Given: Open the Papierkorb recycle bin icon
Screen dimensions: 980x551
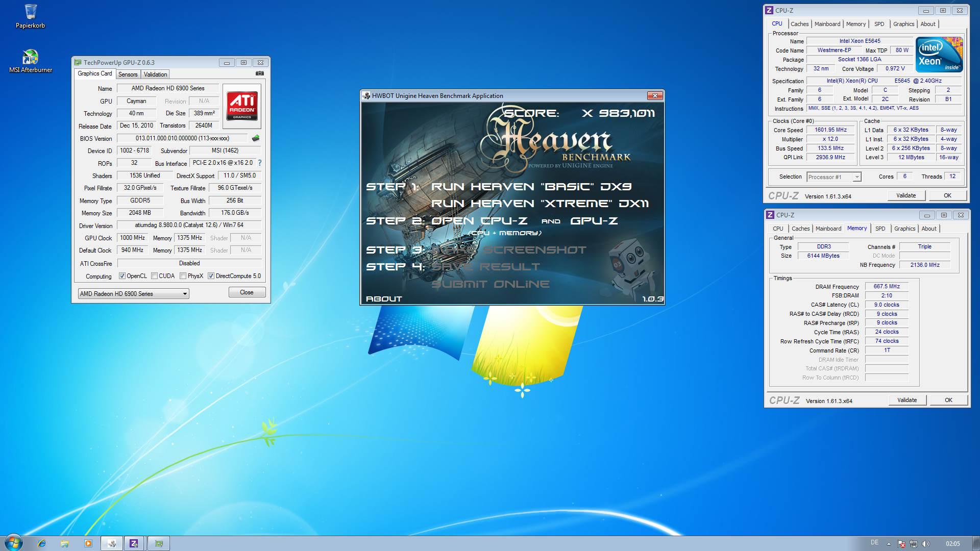Looking at the screenshot, I should (30, 16).
